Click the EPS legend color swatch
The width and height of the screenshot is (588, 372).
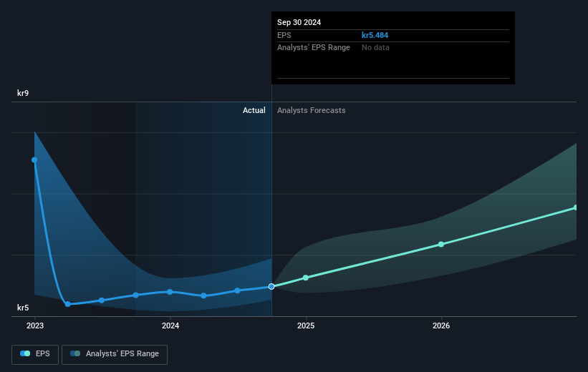pos(25,353)
